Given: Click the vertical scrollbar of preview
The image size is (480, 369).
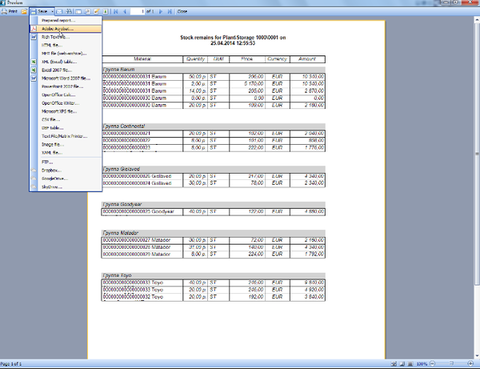Looking at the screenshot, I should (477, 188).
